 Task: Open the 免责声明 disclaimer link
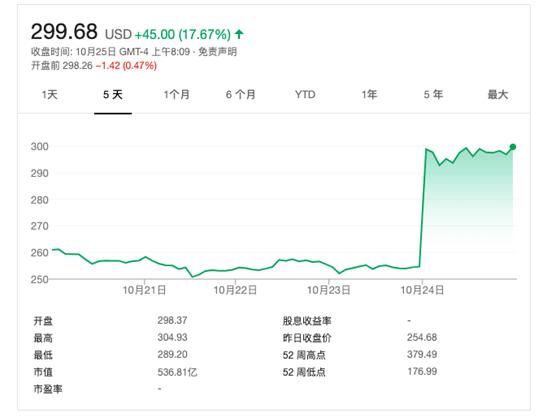click(217, 52)
